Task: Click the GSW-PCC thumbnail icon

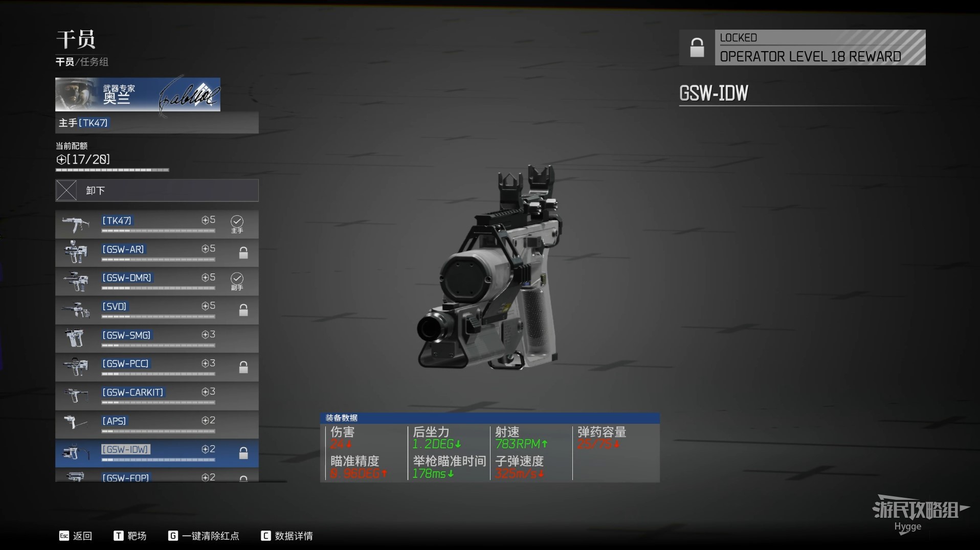Action: pyautogui.click(x=76, y=366)
